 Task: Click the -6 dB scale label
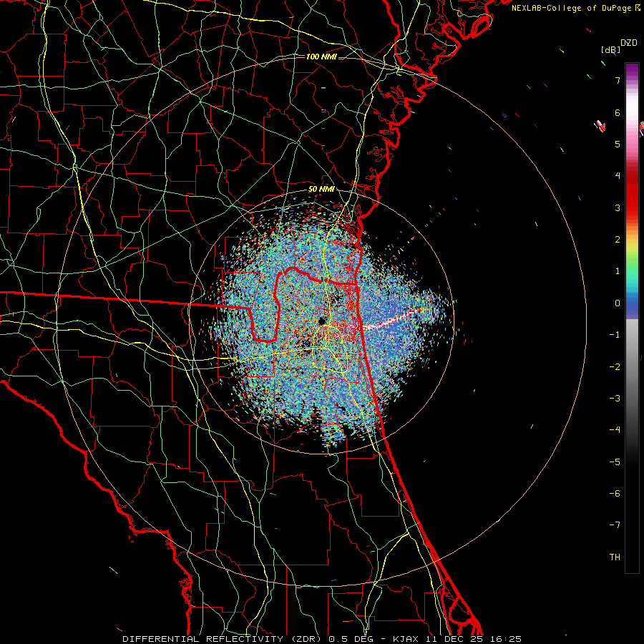pos(615,494)
